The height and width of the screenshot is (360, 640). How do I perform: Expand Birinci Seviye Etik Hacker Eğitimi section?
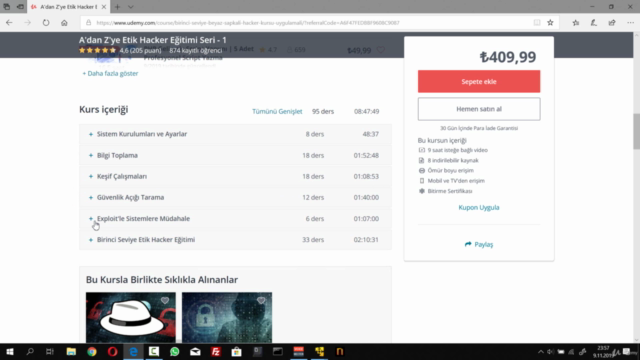tap(235, 240)
